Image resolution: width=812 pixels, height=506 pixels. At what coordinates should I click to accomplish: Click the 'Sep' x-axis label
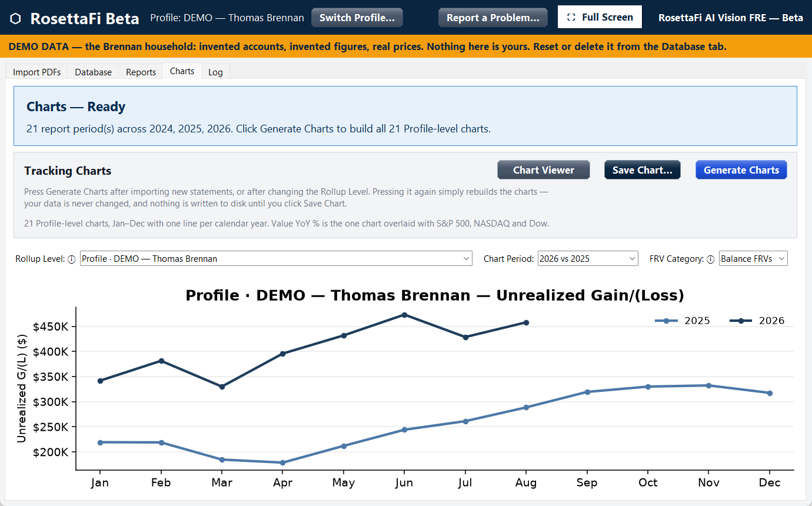(x=587, y=483)
